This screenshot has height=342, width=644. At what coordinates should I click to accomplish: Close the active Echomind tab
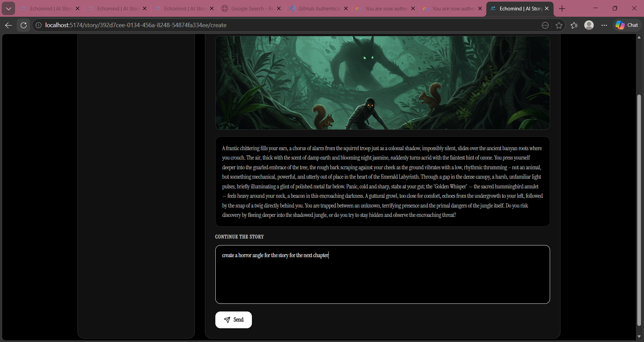pyautogui.click(x=547, y=8)
